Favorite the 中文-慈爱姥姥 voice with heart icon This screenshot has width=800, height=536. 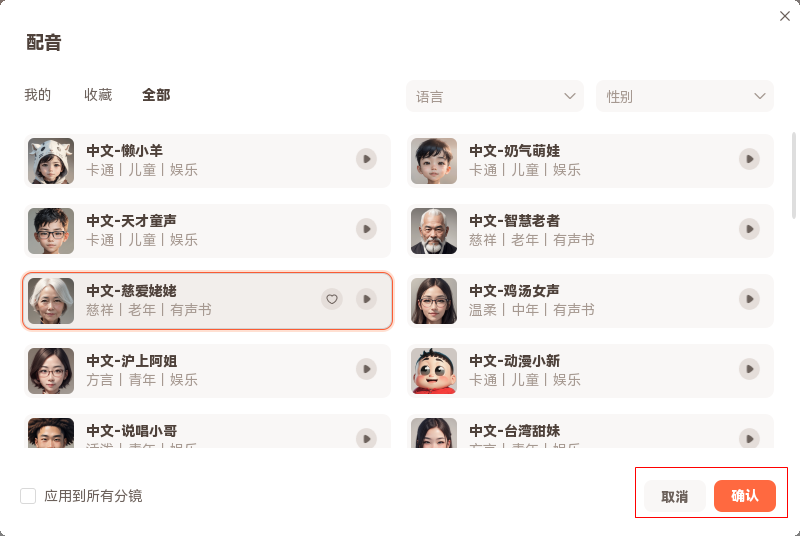pos(333,299)
